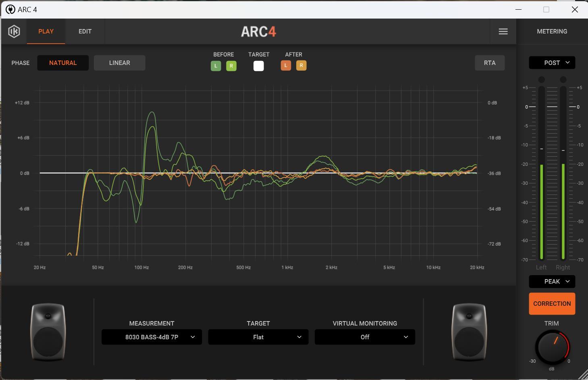Open the PEAK meter type dropdown
The image size is (588, 380).
[552, 282]
